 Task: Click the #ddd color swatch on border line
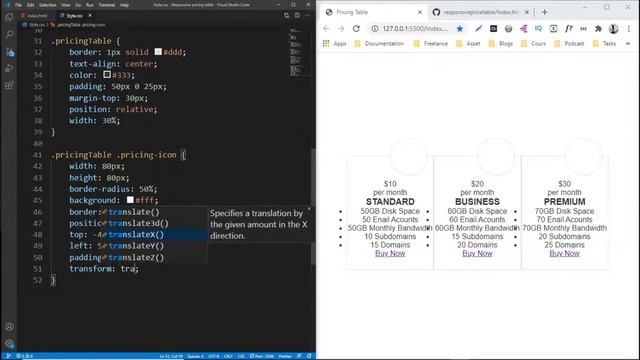(x=158, y=52)
